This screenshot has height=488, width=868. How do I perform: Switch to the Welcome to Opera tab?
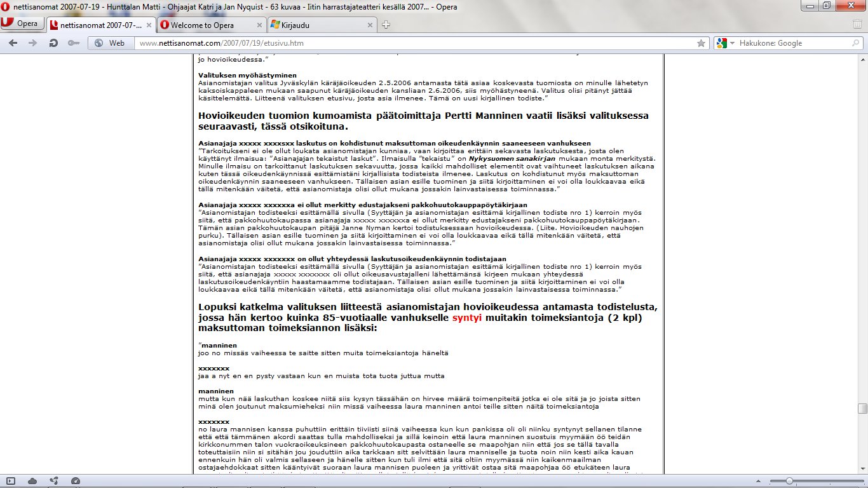[210, 25]
